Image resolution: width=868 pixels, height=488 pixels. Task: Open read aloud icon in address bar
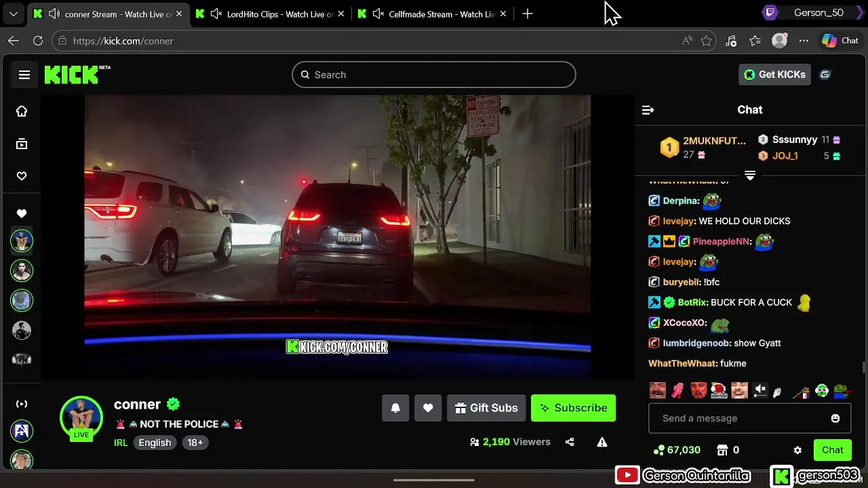pos(688,41)
